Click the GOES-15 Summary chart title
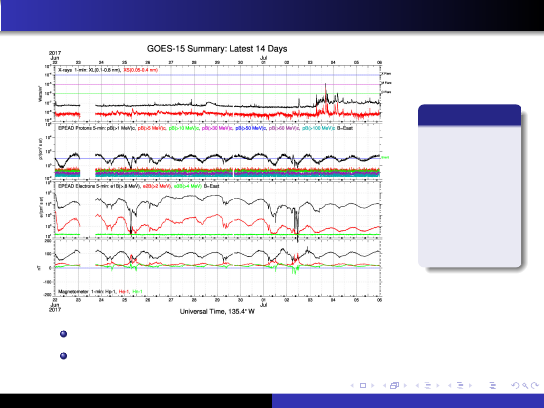The height and width of the screenshot is (408, 544). point(217,49)
